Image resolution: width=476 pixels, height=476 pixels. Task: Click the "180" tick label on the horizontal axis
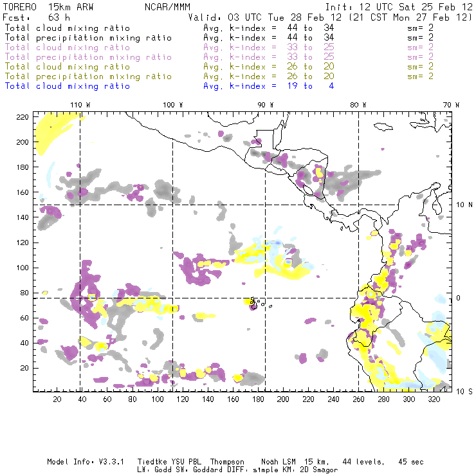(x=258, y=399)
